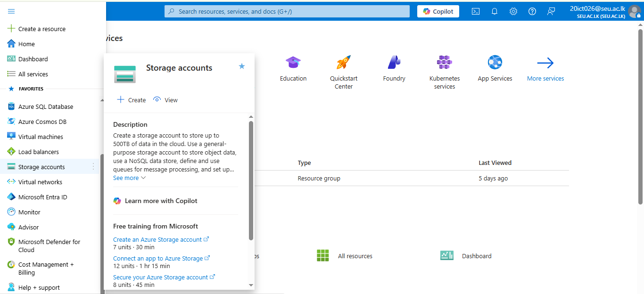
Task: Select All services in sidebar
Action: click(x=33, y=74)
